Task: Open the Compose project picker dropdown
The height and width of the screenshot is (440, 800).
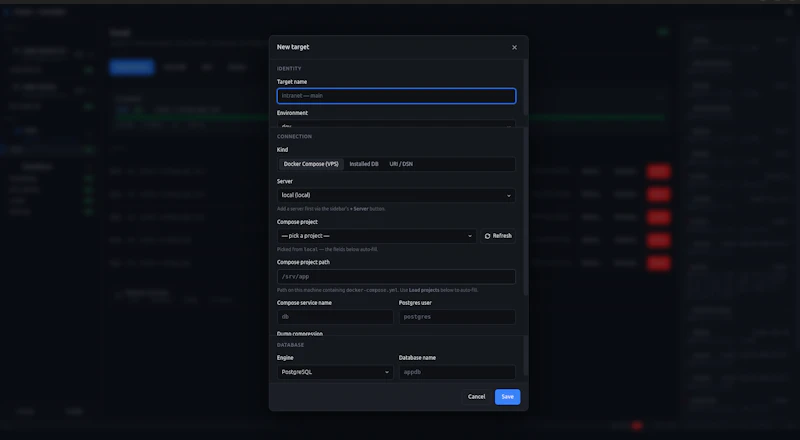Action: [x=377, y=236]
